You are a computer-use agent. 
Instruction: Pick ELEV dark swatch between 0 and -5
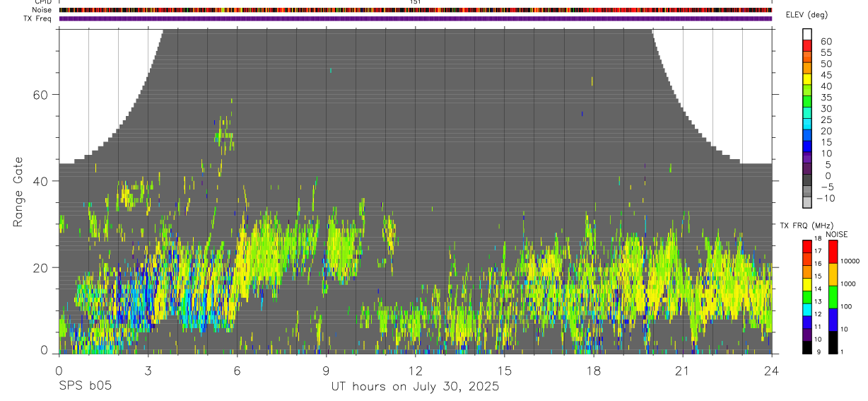[808, 180]
